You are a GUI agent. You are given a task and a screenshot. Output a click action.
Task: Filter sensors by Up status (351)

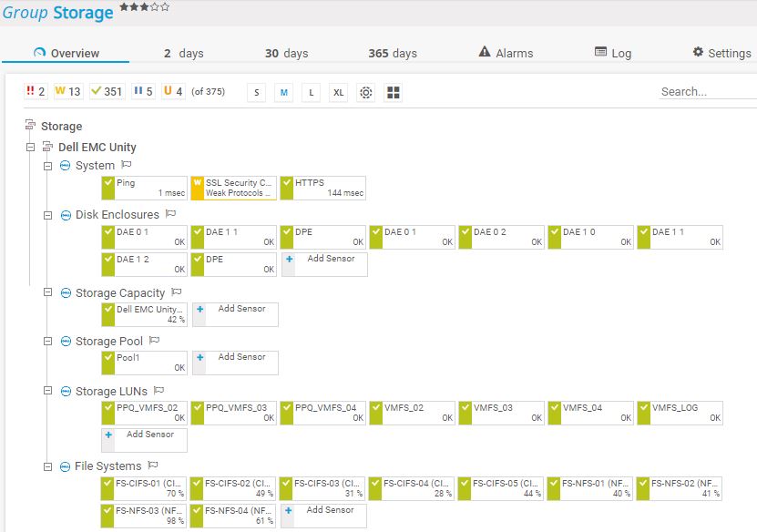point(107,91)
